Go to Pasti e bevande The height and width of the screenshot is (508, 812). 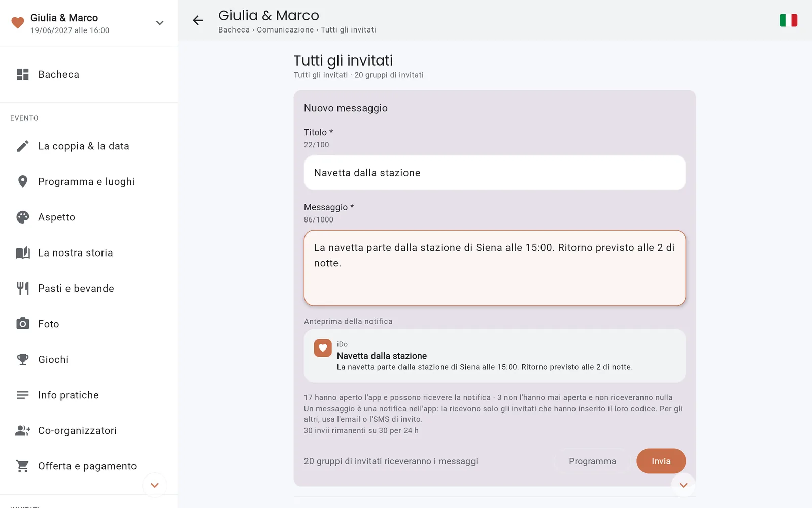point(89,289)
